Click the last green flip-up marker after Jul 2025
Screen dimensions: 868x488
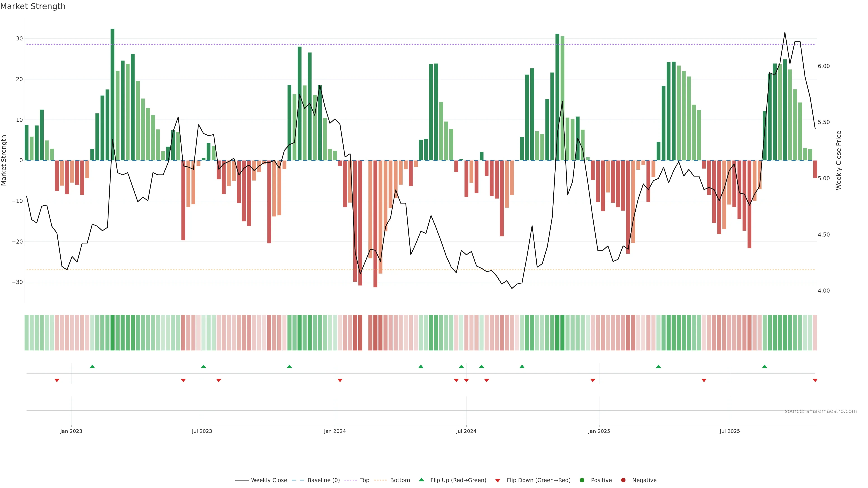tap(764, 366)
